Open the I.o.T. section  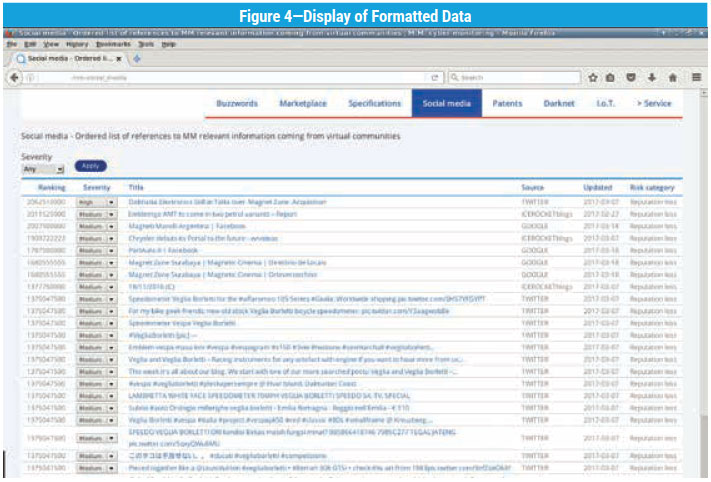[x=606, y=103]
